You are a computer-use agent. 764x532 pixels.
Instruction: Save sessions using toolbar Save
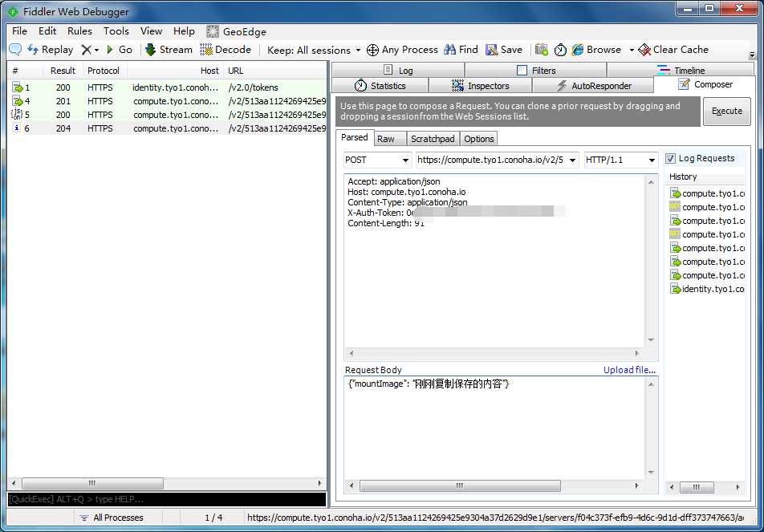504,50
